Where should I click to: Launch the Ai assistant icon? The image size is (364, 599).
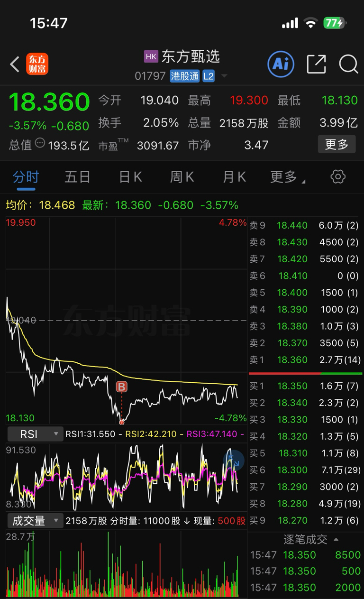[x=281, y=64]
